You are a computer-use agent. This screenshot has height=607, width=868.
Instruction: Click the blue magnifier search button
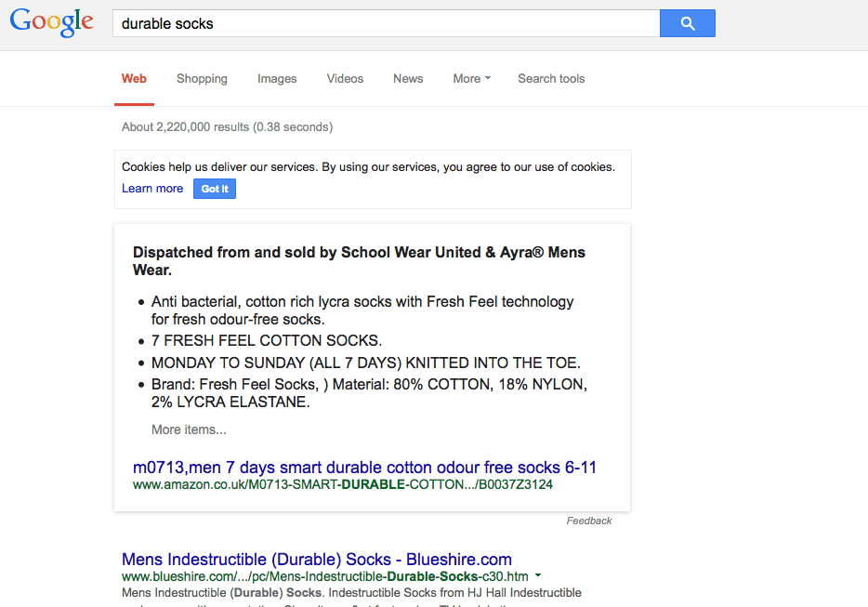(688, 23)
